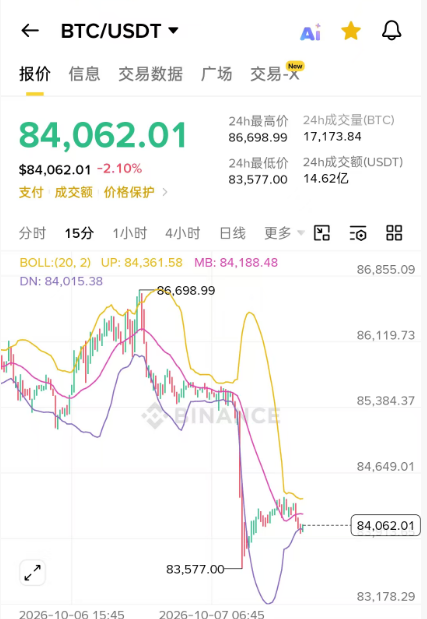The height and width of the screenshot is (619, 427).
Task: Click the UP: 84,361.58 band value
Action: tap(142, 263)
